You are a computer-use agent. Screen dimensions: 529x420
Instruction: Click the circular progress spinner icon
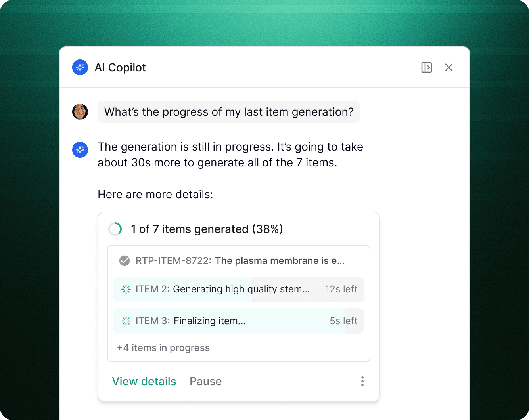coord(115,229)
